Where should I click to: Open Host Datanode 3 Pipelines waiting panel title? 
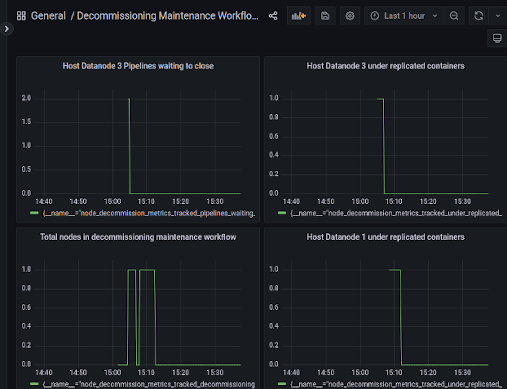pyautogui.click(x=138, y=66)
